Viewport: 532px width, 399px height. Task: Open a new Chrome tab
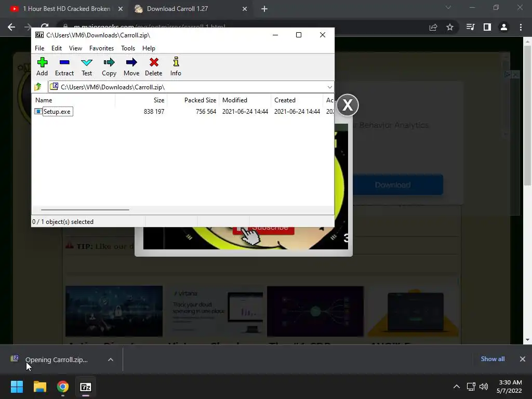tap(264, 9)
